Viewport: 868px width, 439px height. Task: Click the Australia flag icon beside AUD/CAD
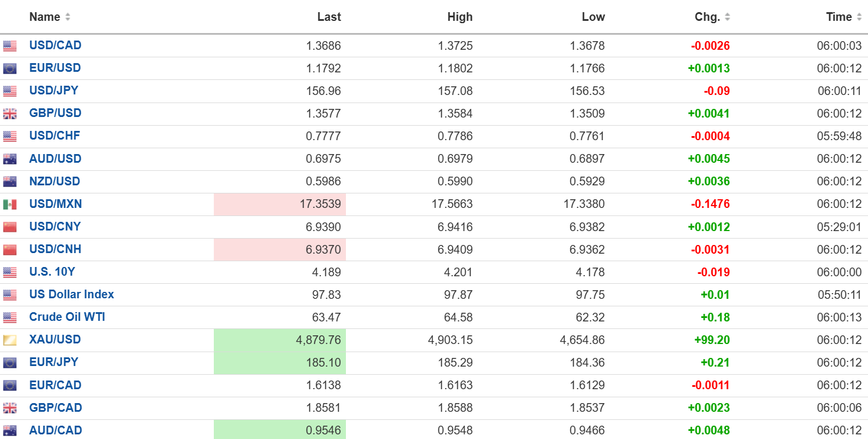click(x=10, y=431)
